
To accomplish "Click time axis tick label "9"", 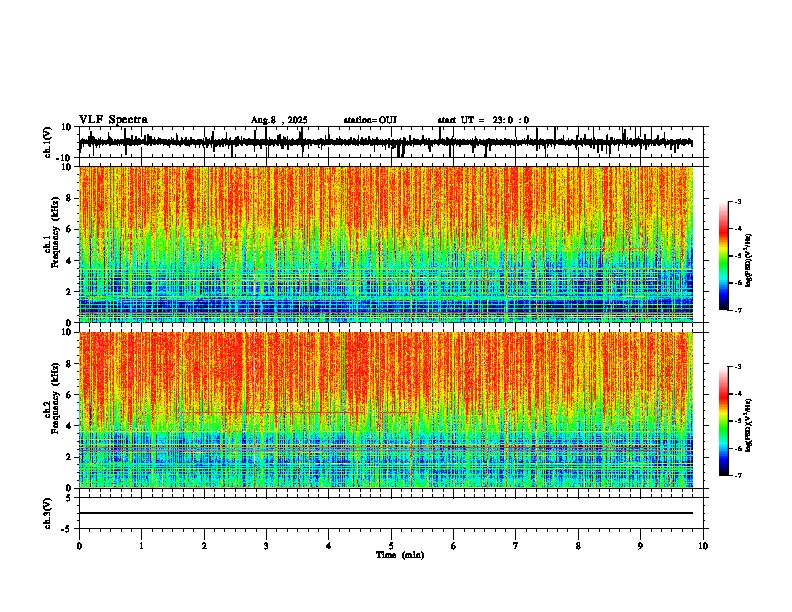I will tap(640, 546).
